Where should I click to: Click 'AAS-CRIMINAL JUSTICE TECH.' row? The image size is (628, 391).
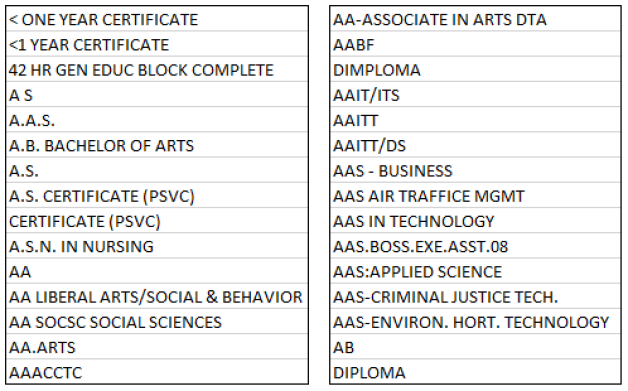pos(475,296)
